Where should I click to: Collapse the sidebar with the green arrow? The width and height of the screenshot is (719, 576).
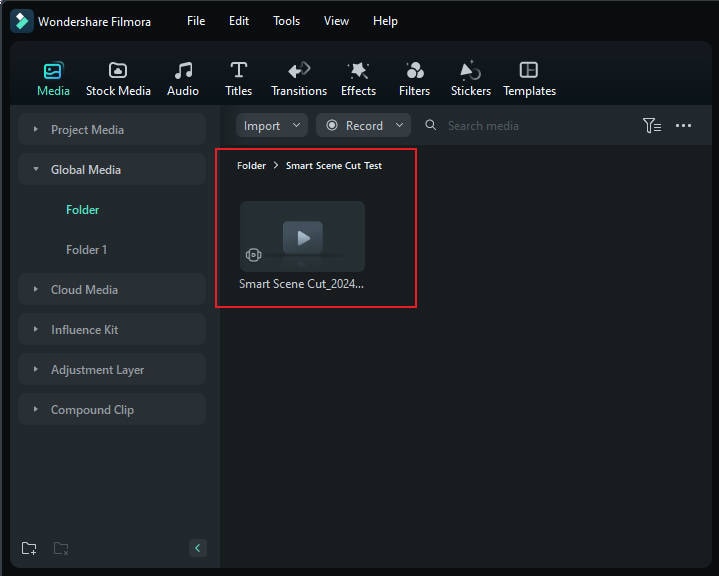click(x=198, y=548)
